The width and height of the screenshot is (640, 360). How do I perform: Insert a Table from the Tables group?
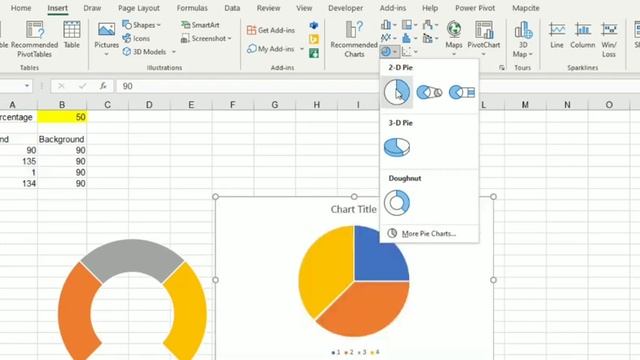coord(71,35)
